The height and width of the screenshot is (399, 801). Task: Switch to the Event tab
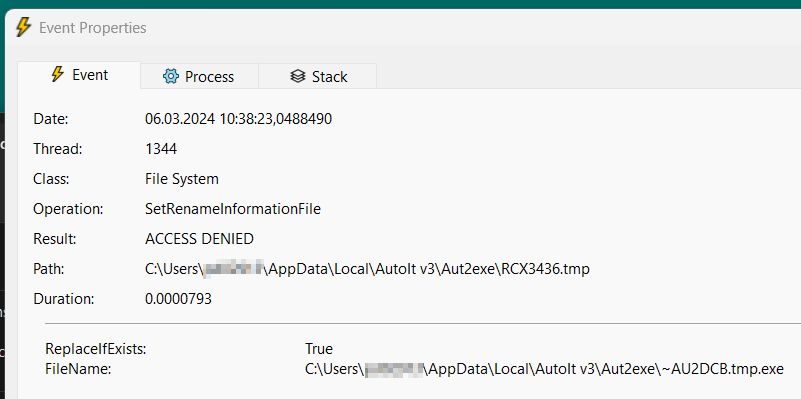[79, 75]
